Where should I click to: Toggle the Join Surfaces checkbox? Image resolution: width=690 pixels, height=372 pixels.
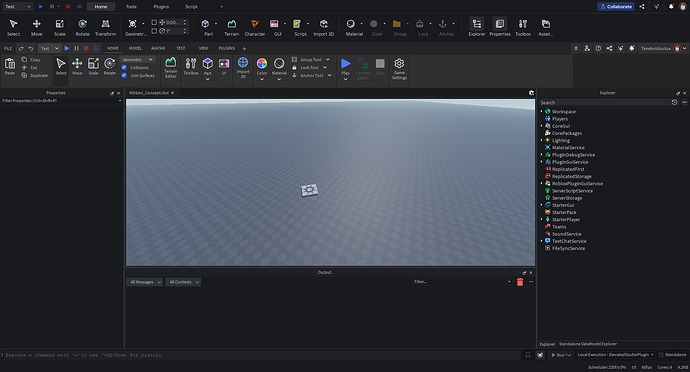tap(124, 75)
